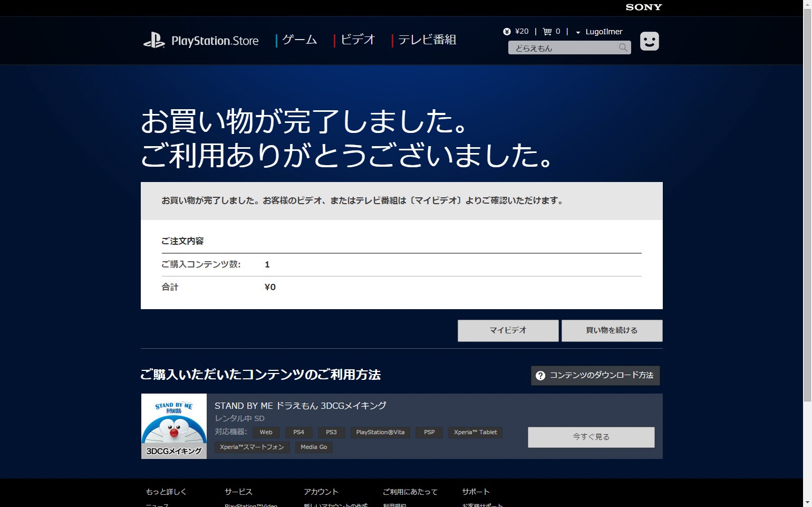Viewport: 812px width, 507px height.
Task: Click the Media Go device tag
Action: tap(314, 447)
